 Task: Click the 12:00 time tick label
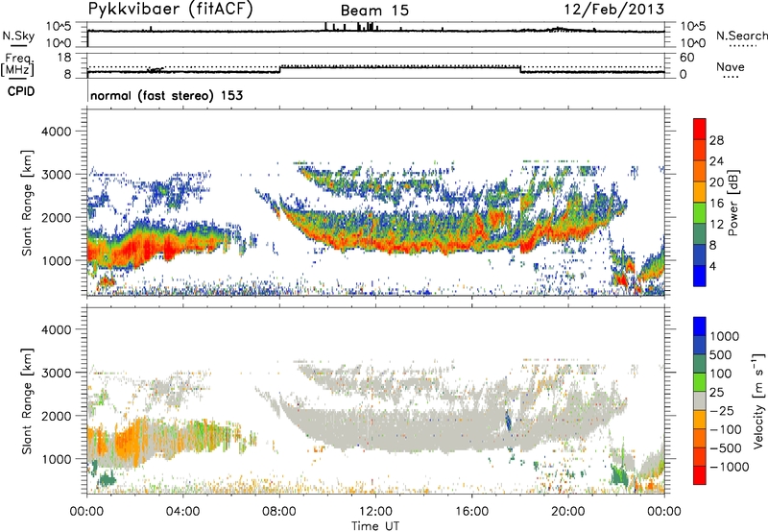pyautogui.click(x=375, y=512)
